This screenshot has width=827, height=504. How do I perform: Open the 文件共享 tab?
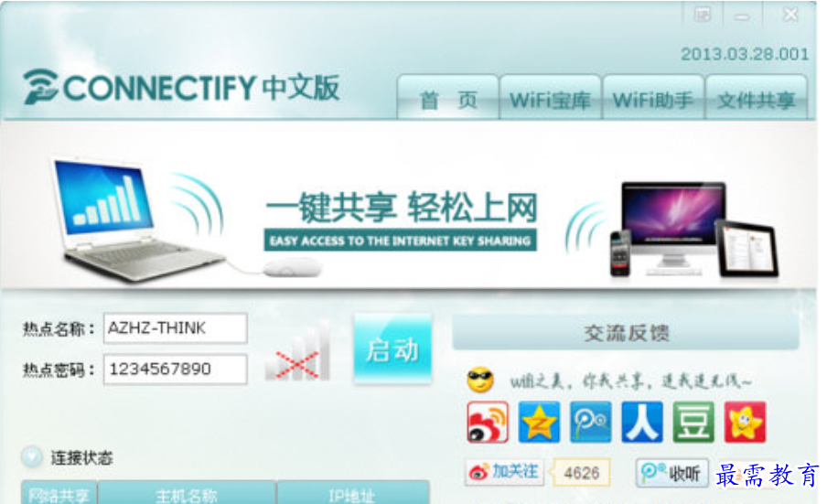pyautogui.click(x=756, y=98)
